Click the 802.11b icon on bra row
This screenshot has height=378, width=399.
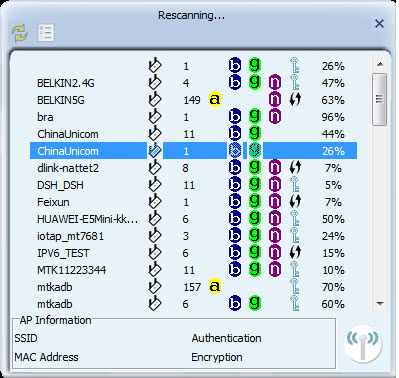235,117
